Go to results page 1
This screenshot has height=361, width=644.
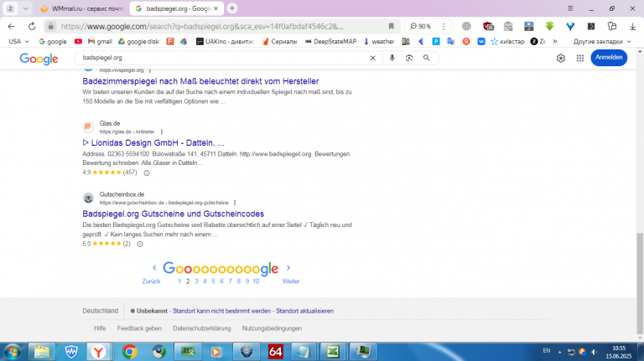tap(179, 281)
